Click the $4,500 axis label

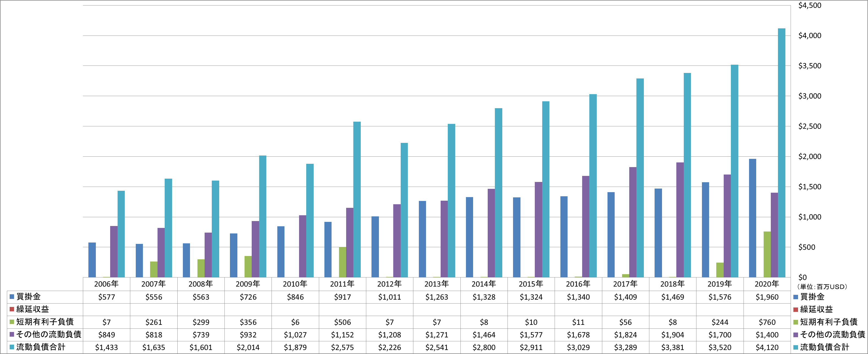810,6
